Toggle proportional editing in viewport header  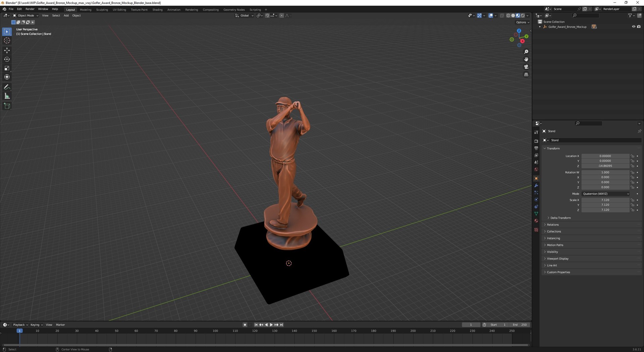(281, 15)
